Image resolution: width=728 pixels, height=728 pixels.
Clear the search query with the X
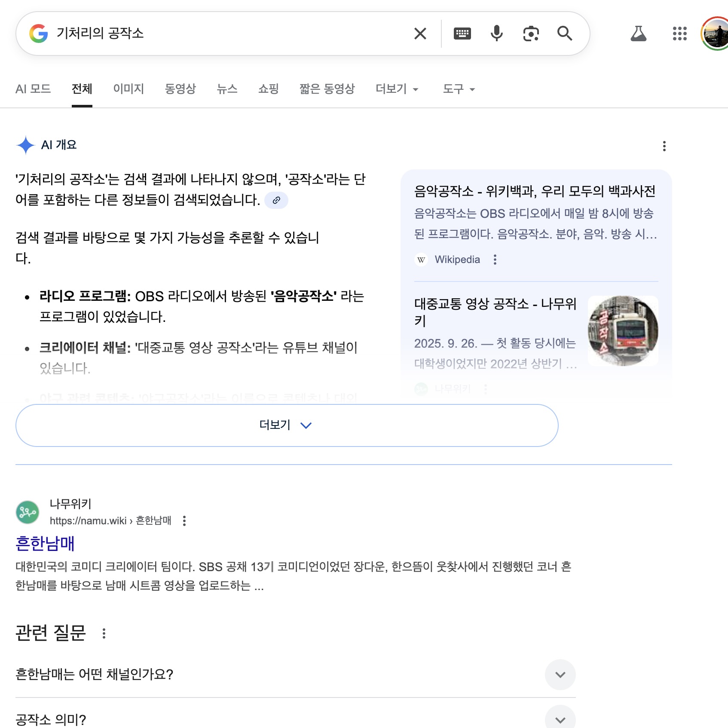[x=420, y=33]
